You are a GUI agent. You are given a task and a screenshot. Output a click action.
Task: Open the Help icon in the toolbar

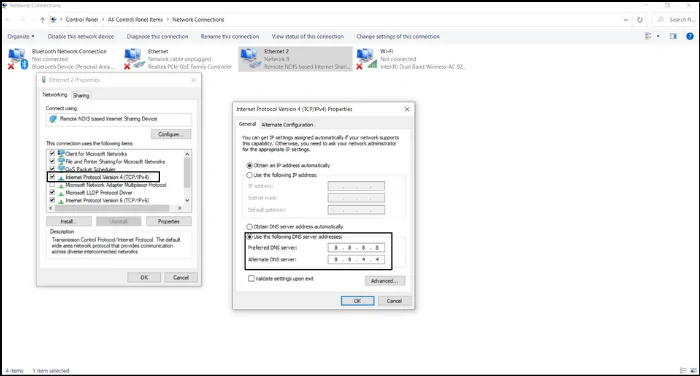point(690,36)
